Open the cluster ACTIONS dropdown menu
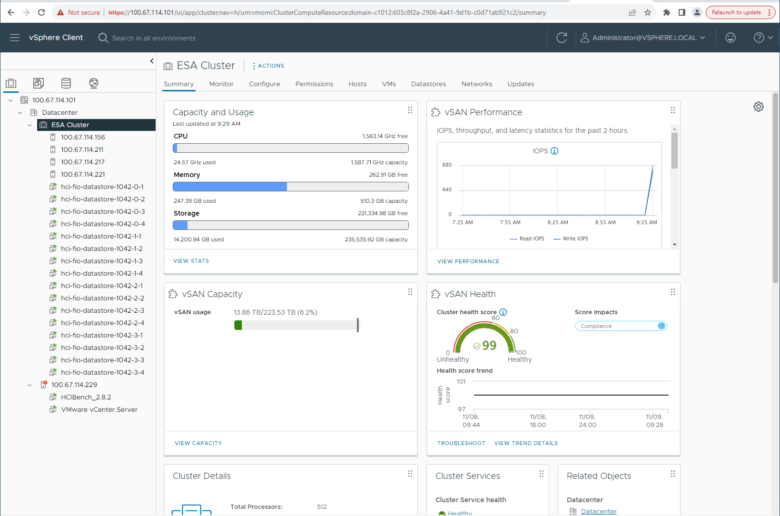The height and width of the screenshot is (516, 780). tap(268, 66)
